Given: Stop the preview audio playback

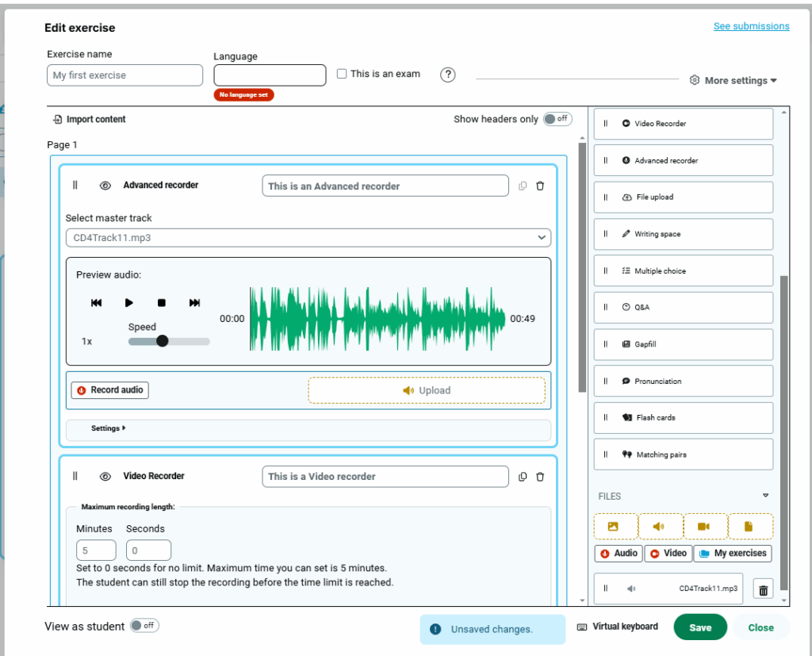Looking at the screenshot, I should tap(162, 303).
